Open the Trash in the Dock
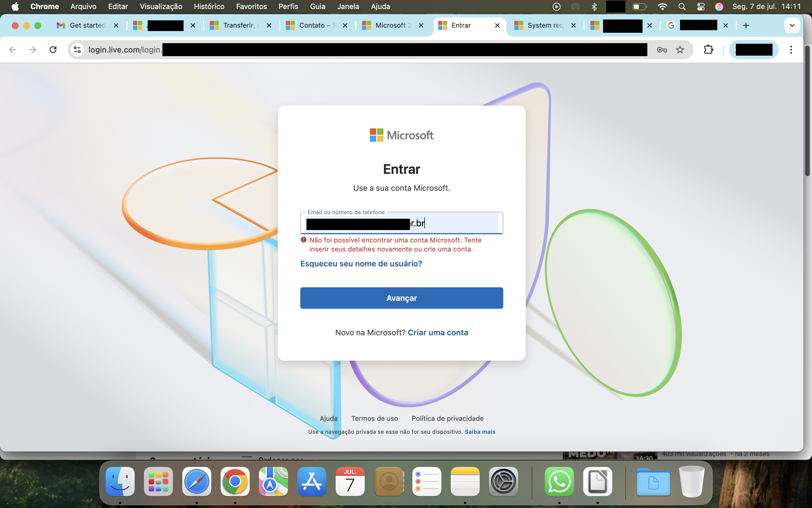 [x=692, y=481]
